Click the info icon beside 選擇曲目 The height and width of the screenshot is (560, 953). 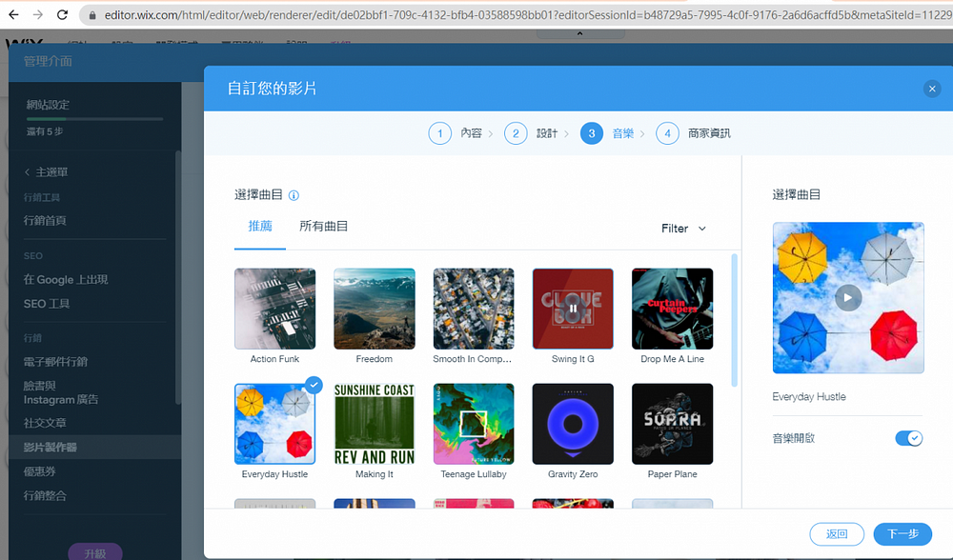click(294, 195)
